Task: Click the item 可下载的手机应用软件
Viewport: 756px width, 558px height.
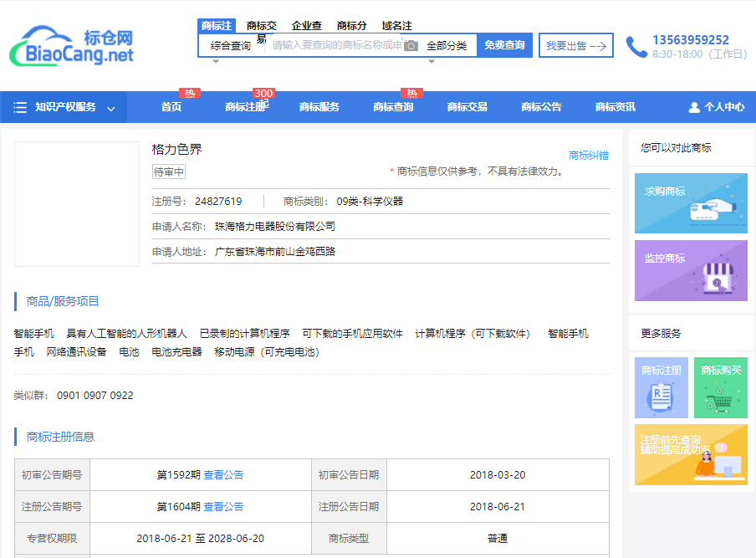Action: [352, 334]
